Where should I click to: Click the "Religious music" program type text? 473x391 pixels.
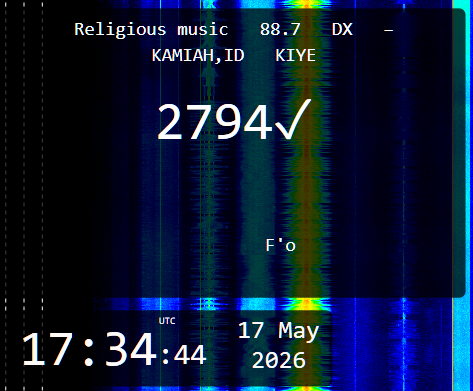tap(151, 30)
